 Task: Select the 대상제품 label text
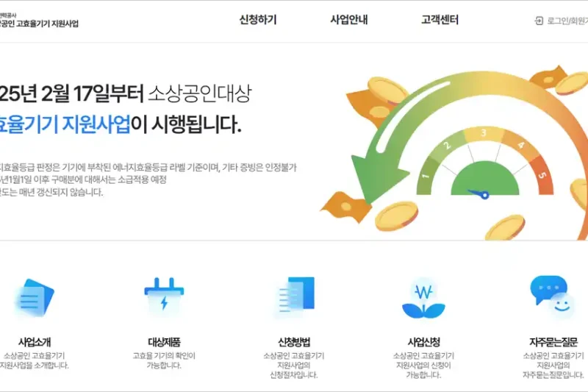(164, 342)
